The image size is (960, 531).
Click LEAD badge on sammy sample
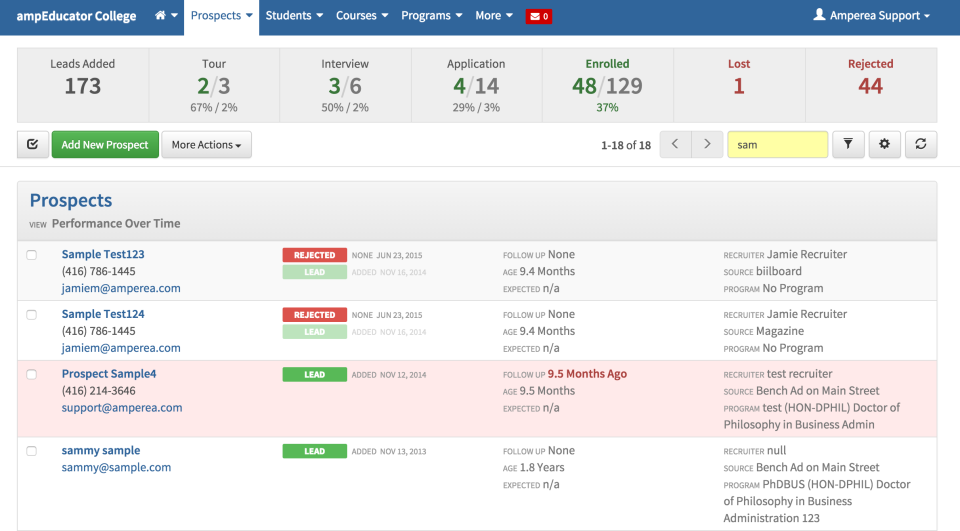tap(315, 451)
